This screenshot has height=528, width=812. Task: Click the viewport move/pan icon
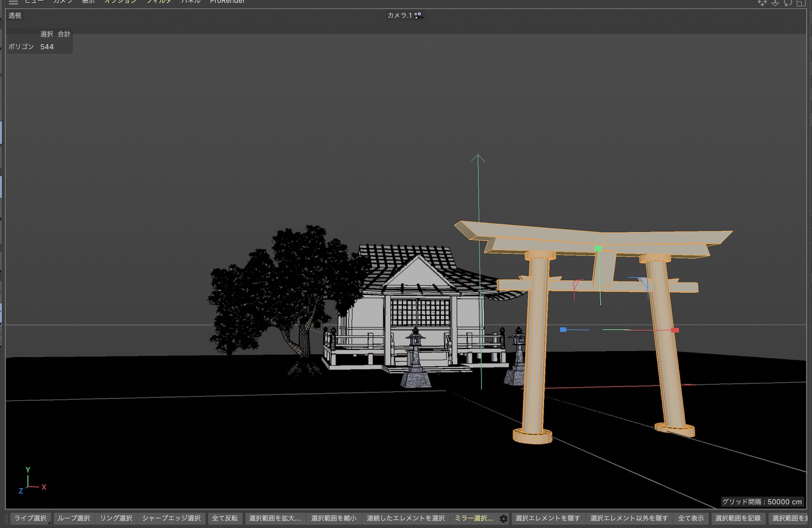pos(762,3)
